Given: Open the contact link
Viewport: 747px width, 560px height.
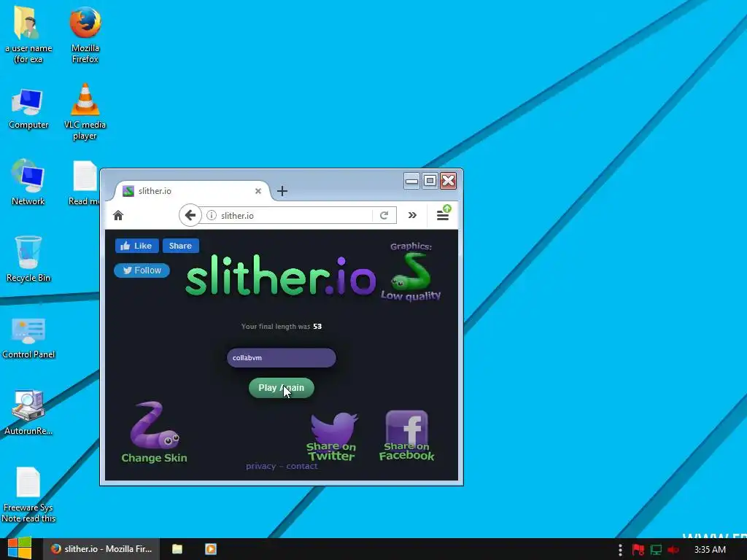Looking at the screenshot, I should 301,466.
